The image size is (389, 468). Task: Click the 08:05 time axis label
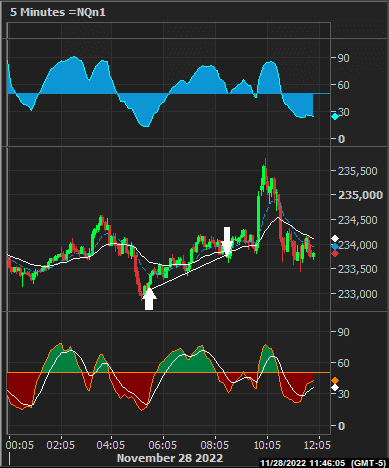tap(215, 445)
